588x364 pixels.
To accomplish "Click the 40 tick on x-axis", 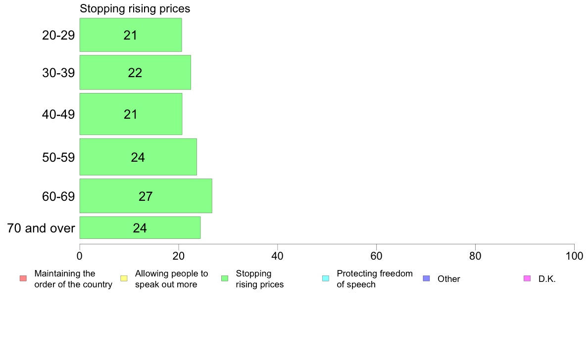I will [278, 256].
